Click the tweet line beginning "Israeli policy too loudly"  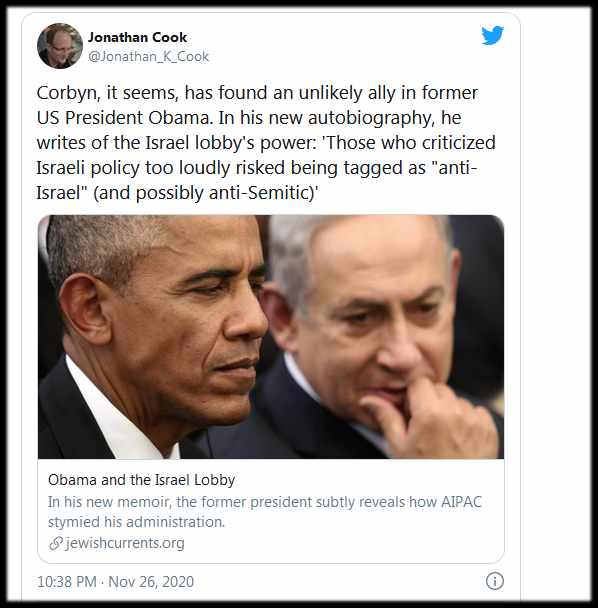tap(256, 168)
